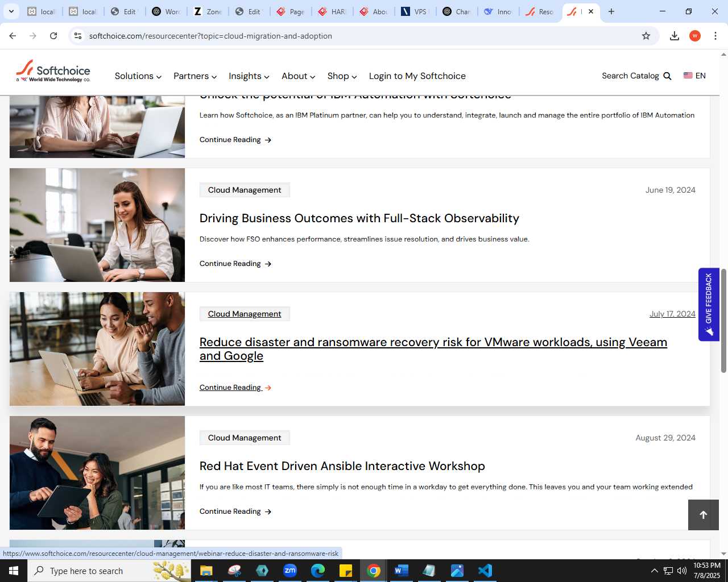This screenshot has width=728, height=582.
Task: Close the active Softchoice tab
Action: click(591, 11)
